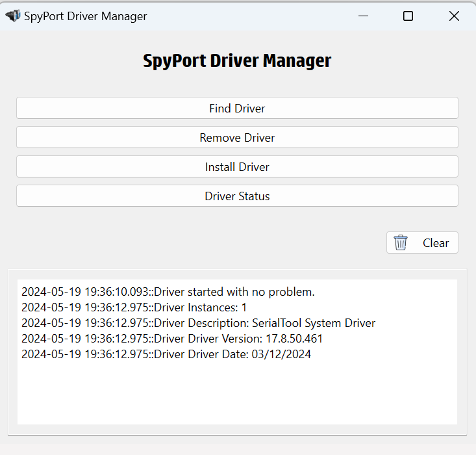This screenshot has height=455, width=476.
Task: Click the Find Driver button
Action: (x=237, y=108)
